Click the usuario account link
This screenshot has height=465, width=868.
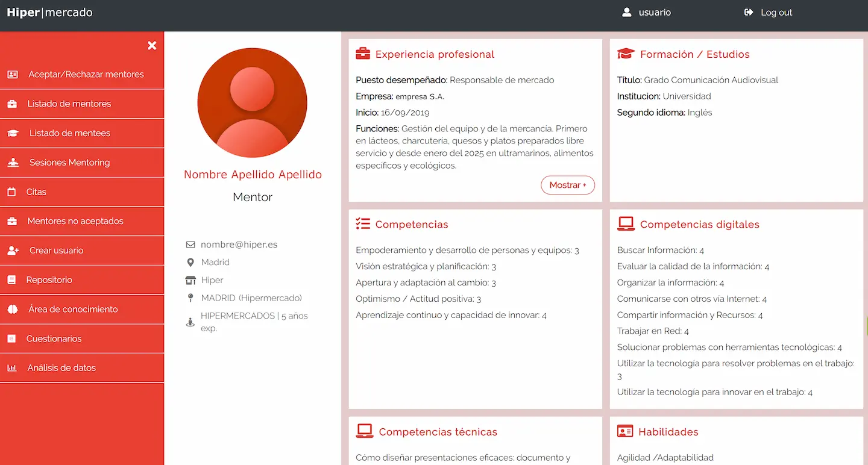[655, 13]
